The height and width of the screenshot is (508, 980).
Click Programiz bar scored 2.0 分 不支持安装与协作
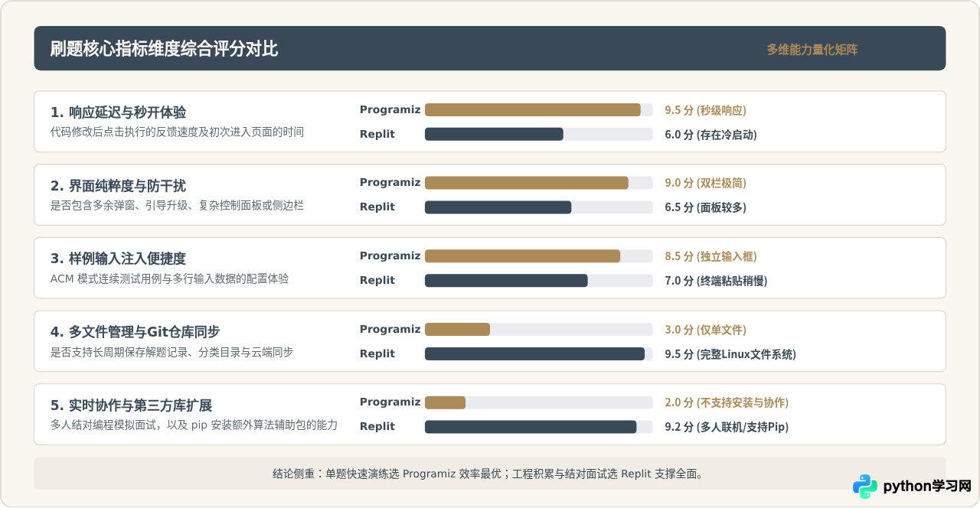click(x=445, y=402)
